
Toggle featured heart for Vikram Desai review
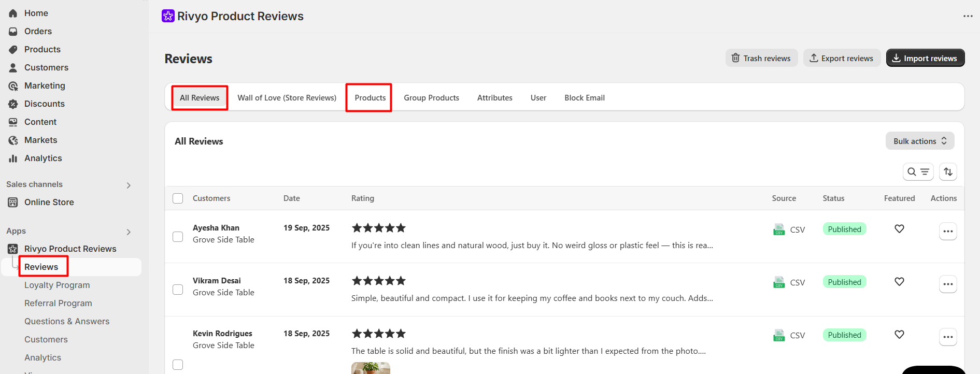pos(899,282)
